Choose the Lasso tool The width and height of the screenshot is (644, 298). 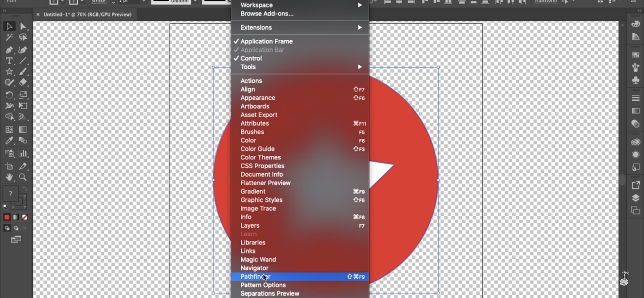coord(23,38)
